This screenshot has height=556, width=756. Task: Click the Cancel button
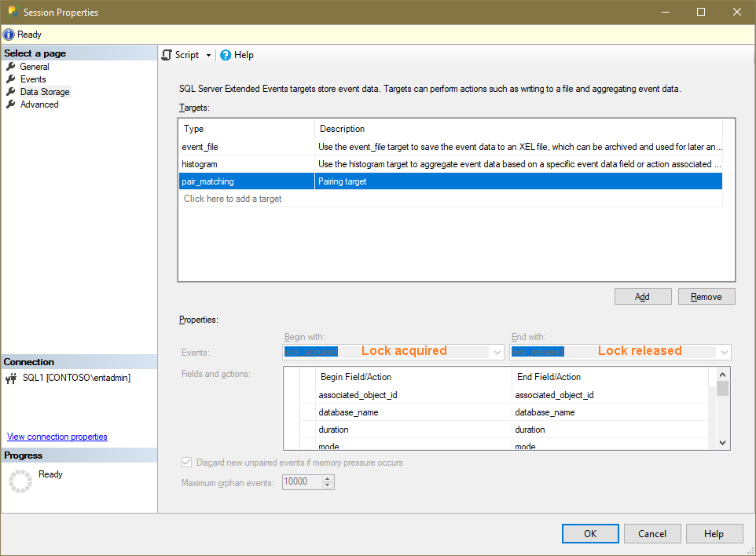point(652,534)
